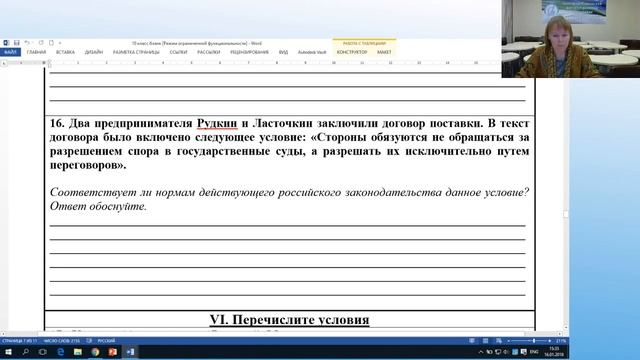
Task: Switch to the ВСТАВКА ribbon tab
Action: tap(65, 52)
